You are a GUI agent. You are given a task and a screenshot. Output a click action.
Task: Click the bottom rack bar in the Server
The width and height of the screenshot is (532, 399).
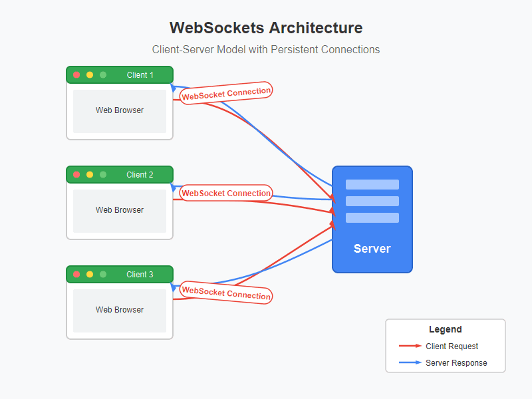pos(372,218)
